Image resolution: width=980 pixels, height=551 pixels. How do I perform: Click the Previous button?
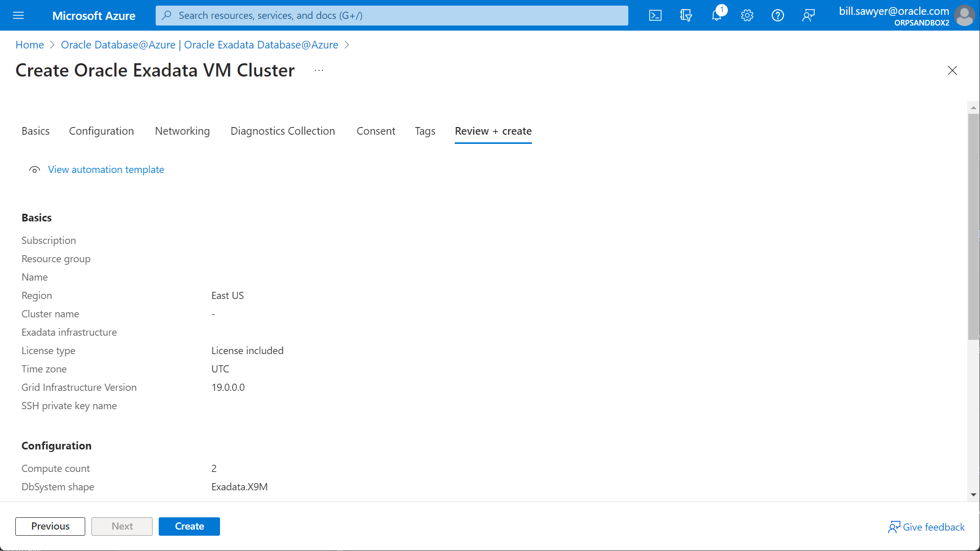click(50, 526)
